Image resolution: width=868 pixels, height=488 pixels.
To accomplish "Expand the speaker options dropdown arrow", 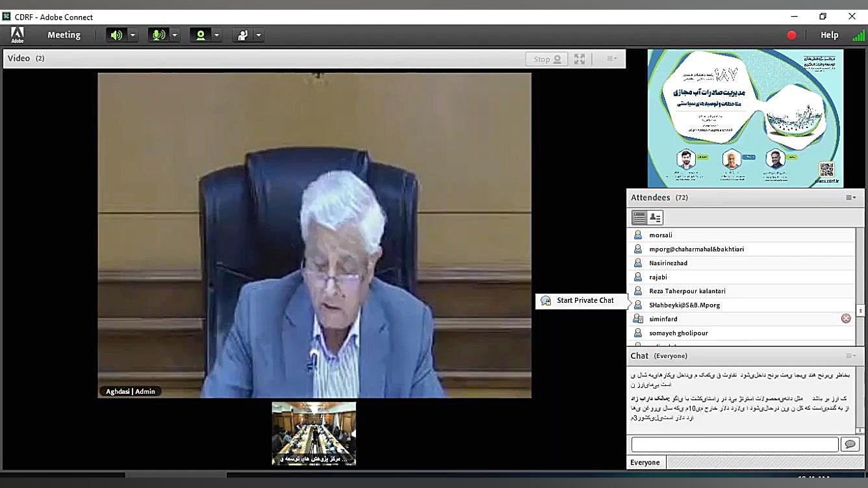I will (x=133, y=35).
